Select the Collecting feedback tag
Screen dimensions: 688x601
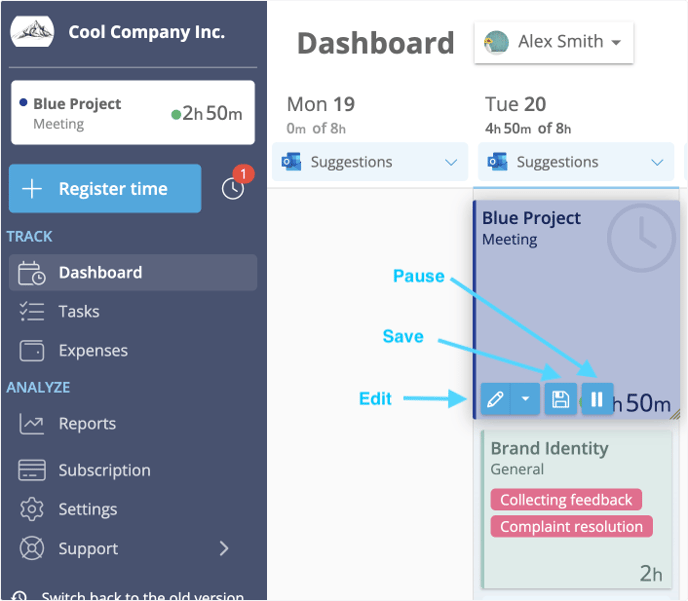point(566,500)
